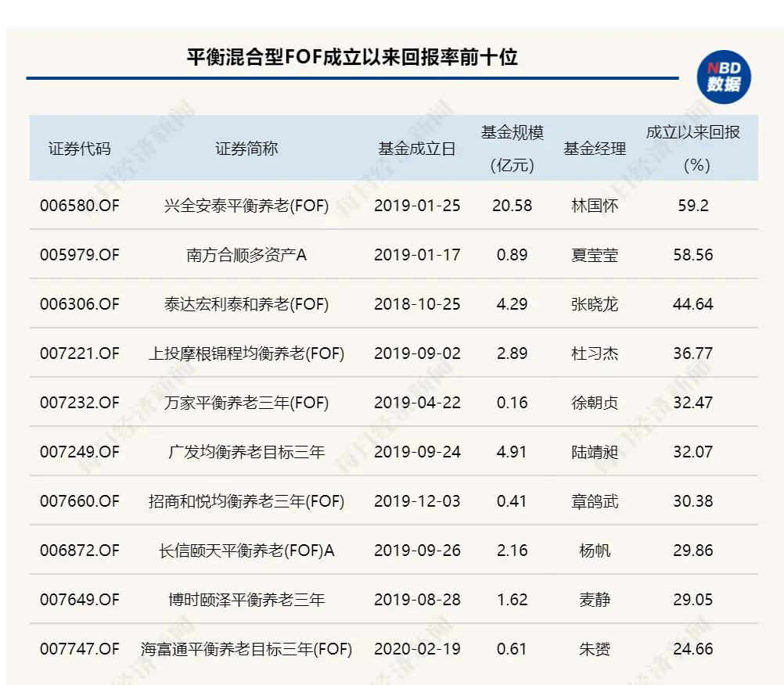Image resolution: width=784 pixels, height=685 pixels.
Task: Click fund code 007221.OF
Action: coord(80,353)
